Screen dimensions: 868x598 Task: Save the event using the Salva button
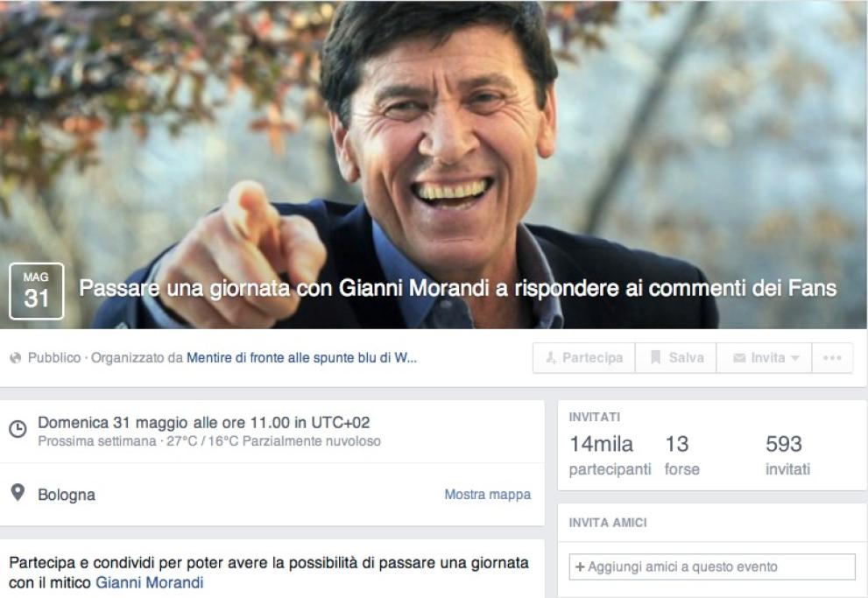click(676, 358)
